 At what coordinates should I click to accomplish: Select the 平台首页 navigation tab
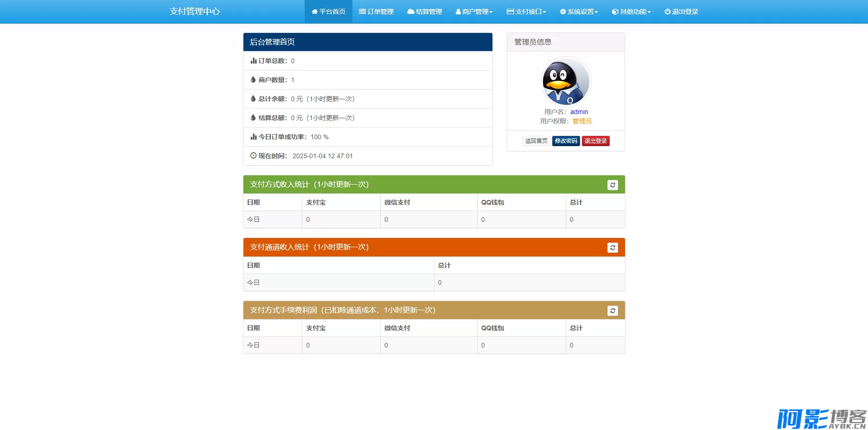[328, 12]
